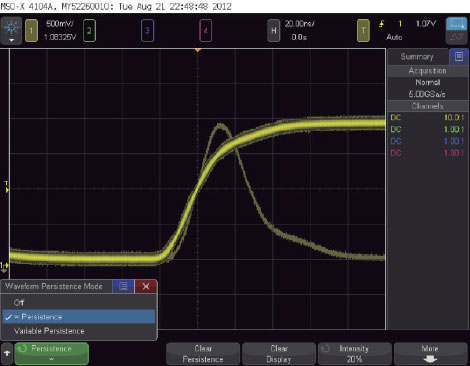Close the Waveform Persistence Mode popup

[x=146, y=286]
